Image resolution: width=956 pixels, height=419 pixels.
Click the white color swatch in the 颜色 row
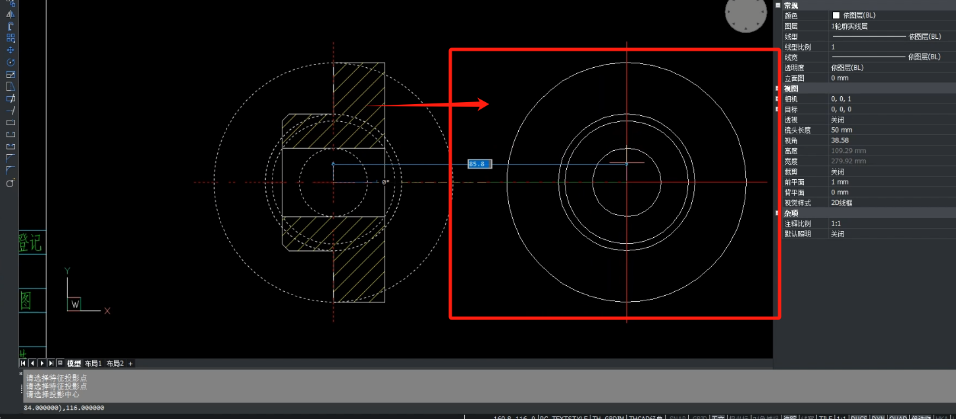pos(836,15)
